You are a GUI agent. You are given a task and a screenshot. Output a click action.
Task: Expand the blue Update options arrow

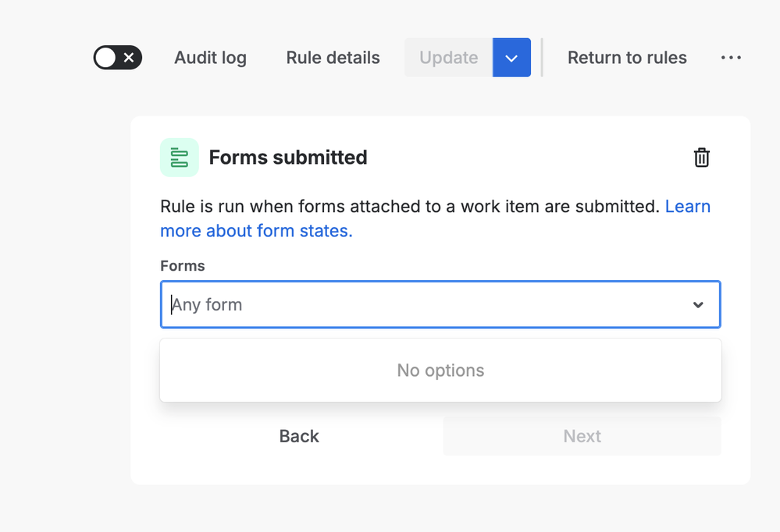click(x=511, y=58)
